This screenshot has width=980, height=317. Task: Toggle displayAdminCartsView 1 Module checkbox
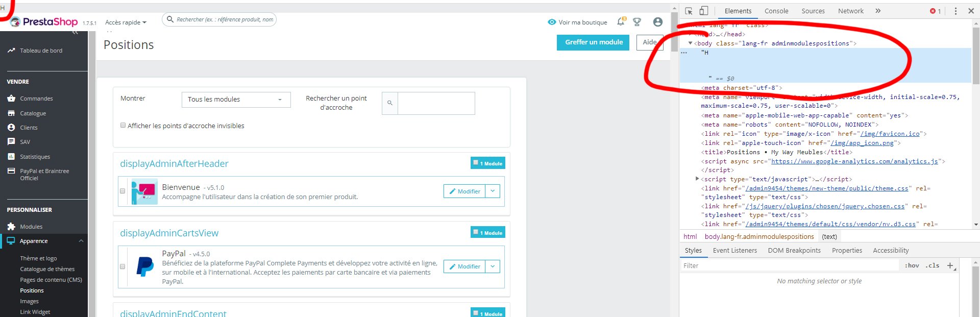[476, 232]
